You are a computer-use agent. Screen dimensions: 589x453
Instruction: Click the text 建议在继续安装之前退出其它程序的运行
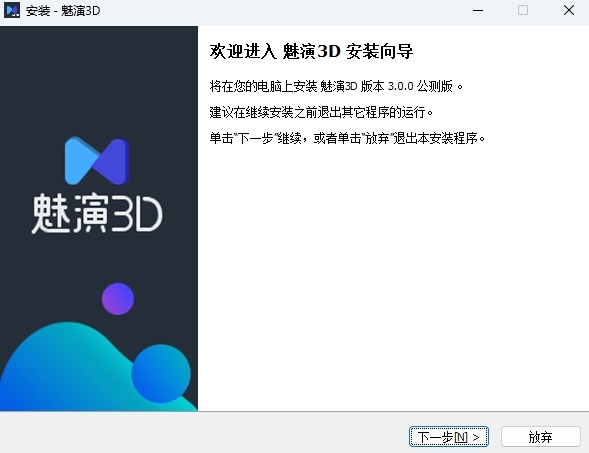(321, 112)
